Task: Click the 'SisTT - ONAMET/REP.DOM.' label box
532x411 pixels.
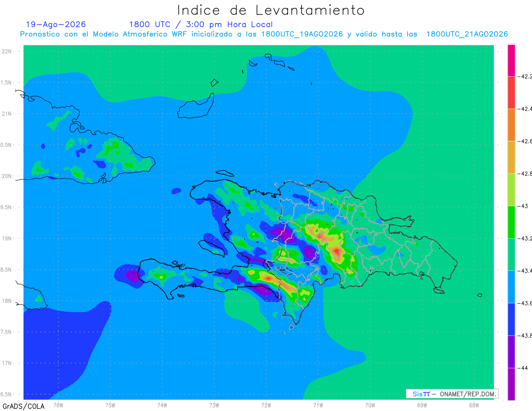Action: pyautogui.click(x=452, y=394)
